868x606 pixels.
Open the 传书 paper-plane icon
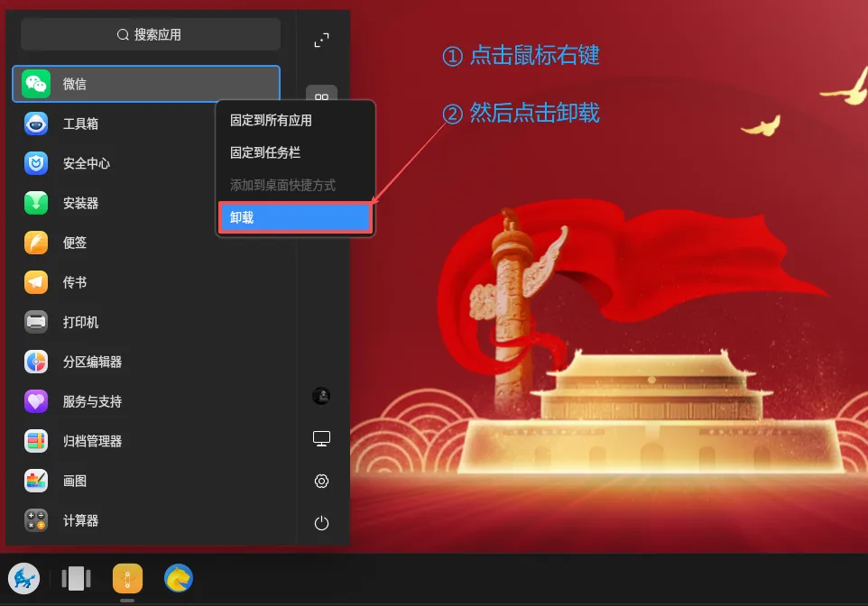point(36,282)
